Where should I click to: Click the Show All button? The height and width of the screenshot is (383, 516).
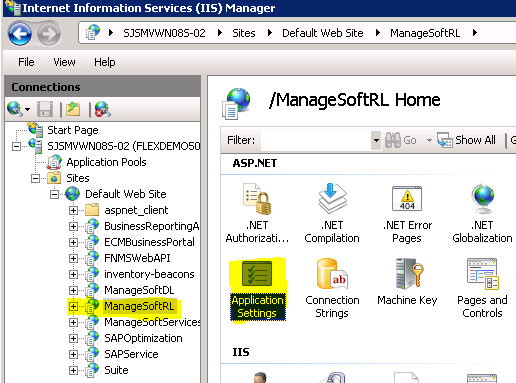[467, 140]
